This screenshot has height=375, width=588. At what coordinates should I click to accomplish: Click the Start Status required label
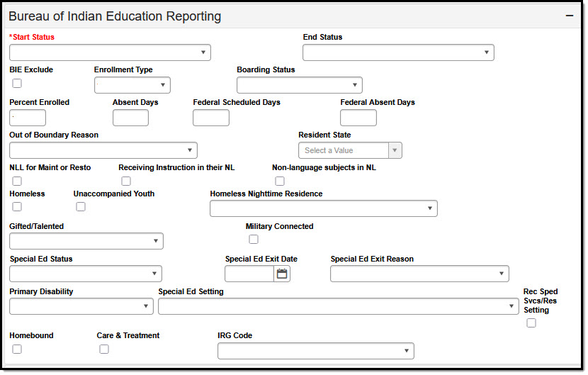pos(32,37)
